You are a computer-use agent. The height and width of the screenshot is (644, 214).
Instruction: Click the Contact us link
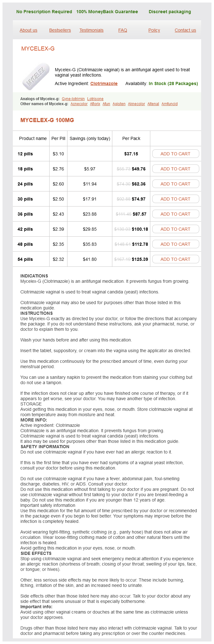(x=185, y=30)
